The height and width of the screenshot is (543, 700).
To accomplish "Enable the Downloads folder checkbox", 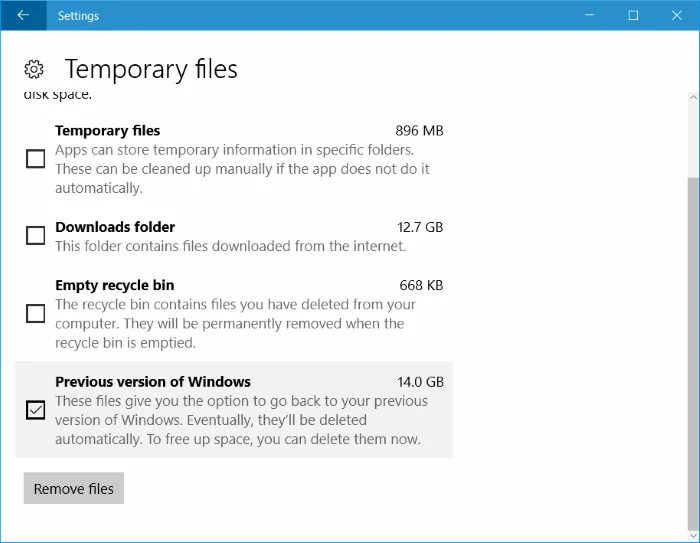I will (x=35, y=235).
